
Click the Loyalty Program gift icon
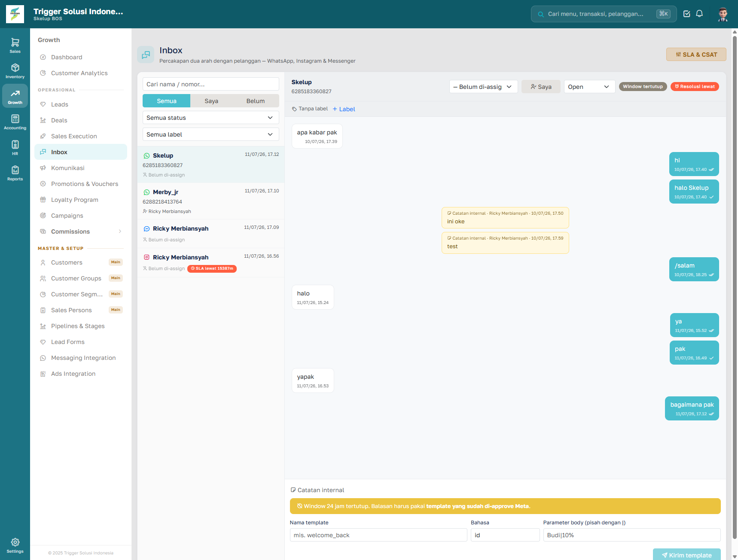click(43, 200)
